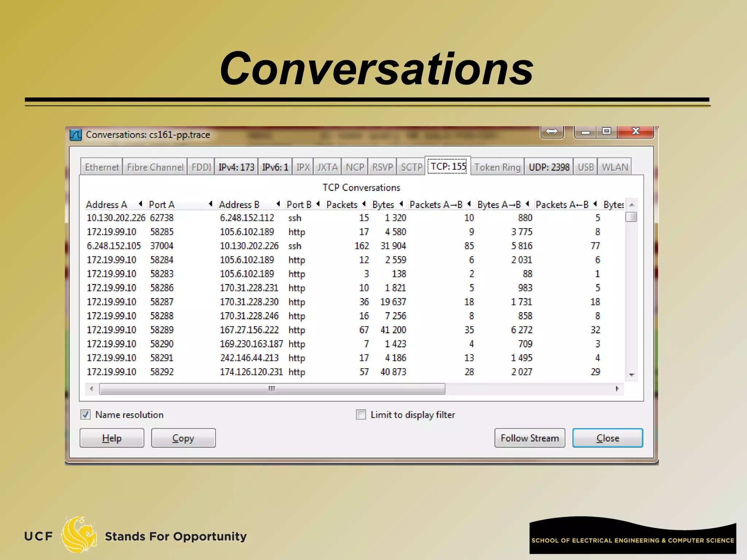This screenshot has height=560, width=747.
Task: Select the TCP: 155 tab
Action: tap(448, 166)
